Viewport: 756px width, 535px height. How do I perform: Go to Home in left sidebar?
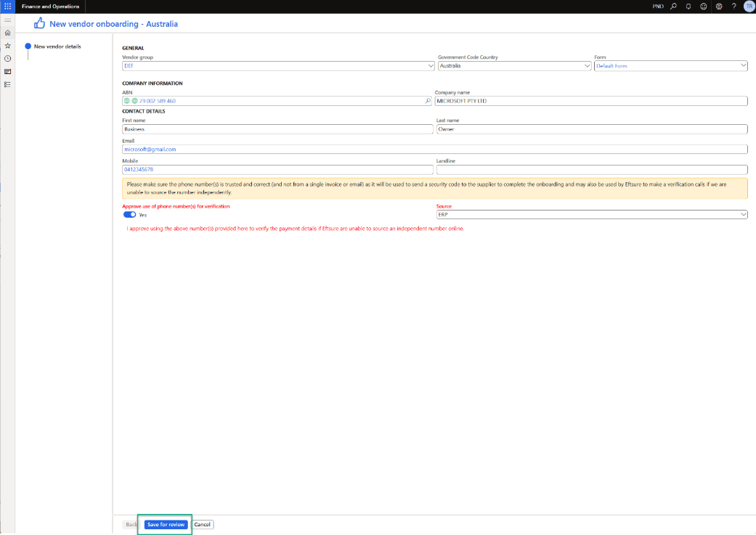click(x=8, y=33)
